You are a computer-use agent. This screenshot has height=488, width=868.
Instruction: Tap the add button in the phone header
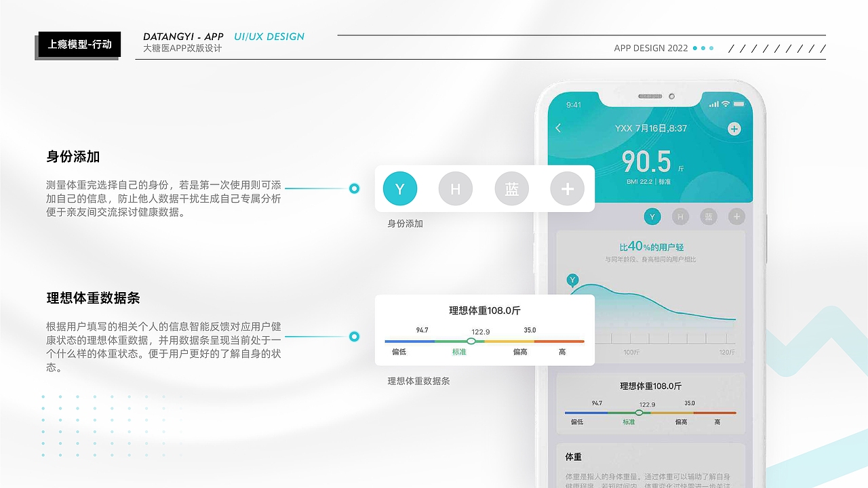click(x=734, y=128)
